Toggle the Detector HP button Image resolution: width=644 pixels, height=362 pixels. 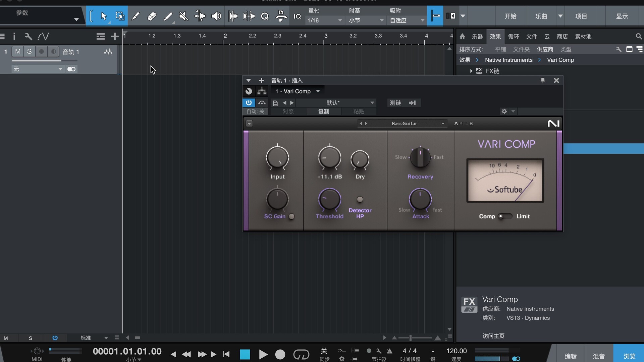(360, 199)
